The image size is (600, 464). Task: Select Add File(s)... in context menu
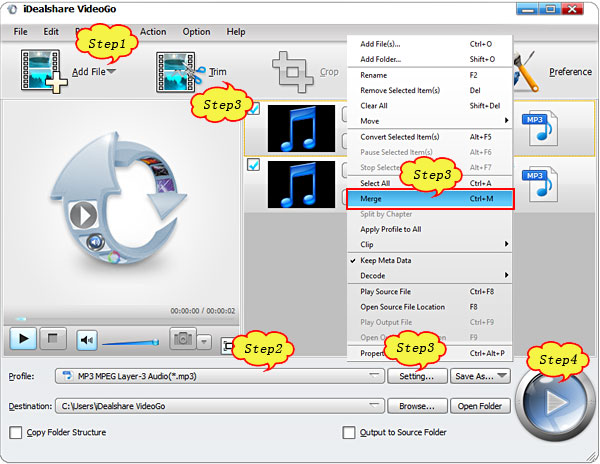429,44
